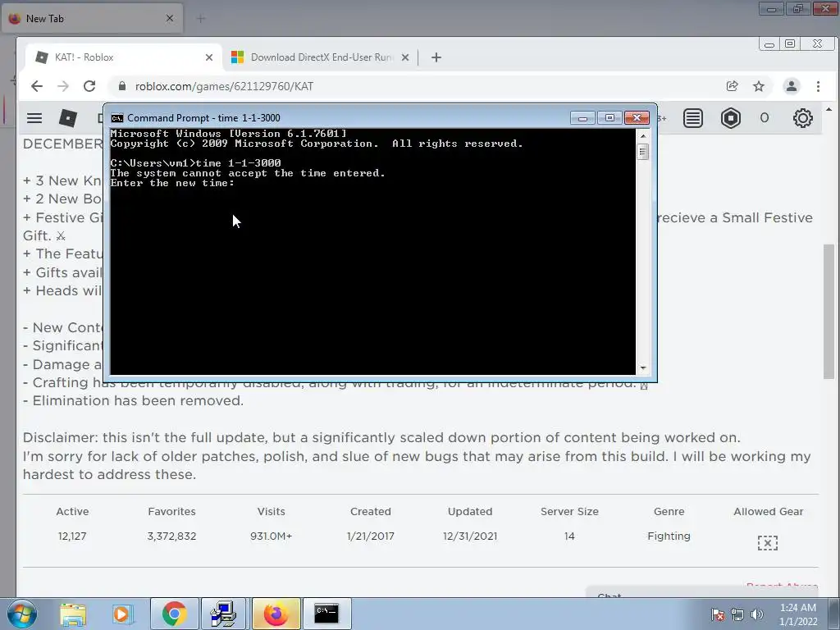Click the Command Prompt taskbar icon
The height and width of the screenshot is (630, 840).
326,614
